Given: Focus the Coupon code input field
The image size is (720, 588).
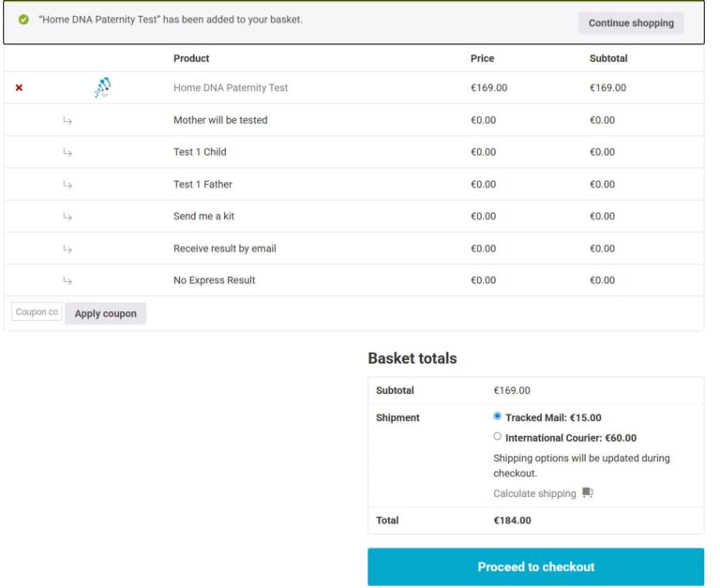Looking at the screenshot, I should pyautogui.click(x=37, y=312).
